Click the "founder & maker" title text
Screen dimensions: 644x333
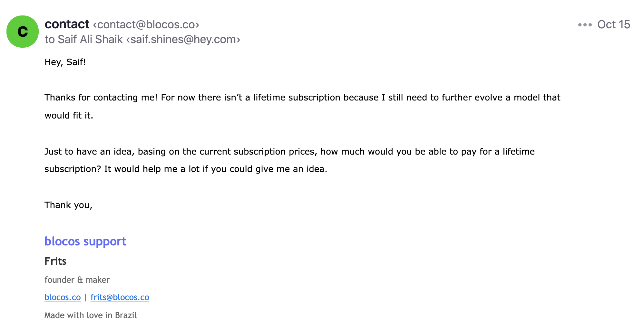[x=77, y=280]
